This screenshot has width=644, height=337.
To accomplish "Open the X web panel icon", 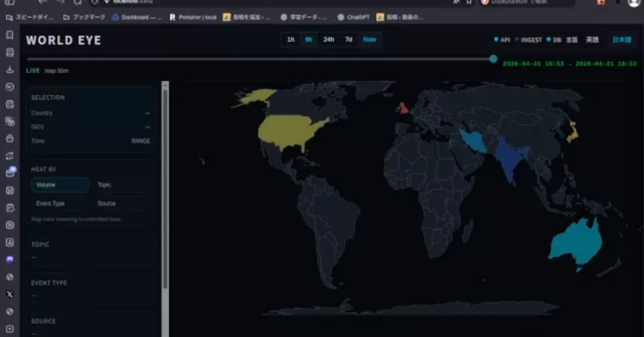I will tap(10, 294).
